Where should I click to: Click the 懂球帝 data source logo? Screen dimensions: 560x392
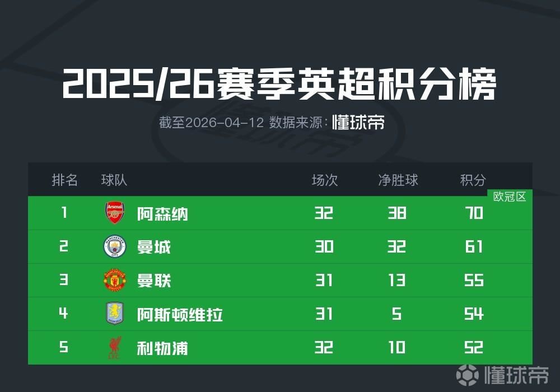pos(358,123)
